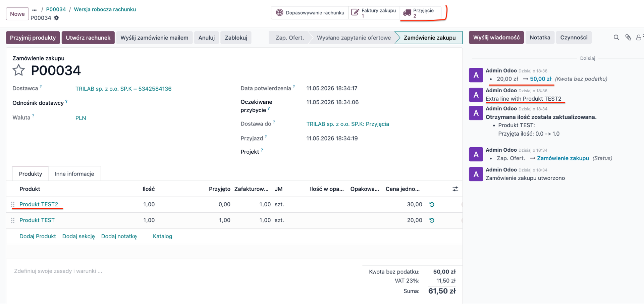Expand the breadcrumb ellipsis menu
Viewport: 644px width, 304px height.
35,9
